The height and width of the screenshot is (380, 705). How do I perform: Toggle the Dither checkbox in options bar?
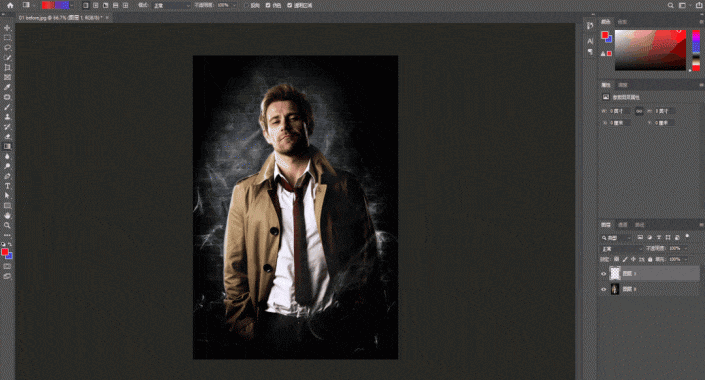click(268, 5)
